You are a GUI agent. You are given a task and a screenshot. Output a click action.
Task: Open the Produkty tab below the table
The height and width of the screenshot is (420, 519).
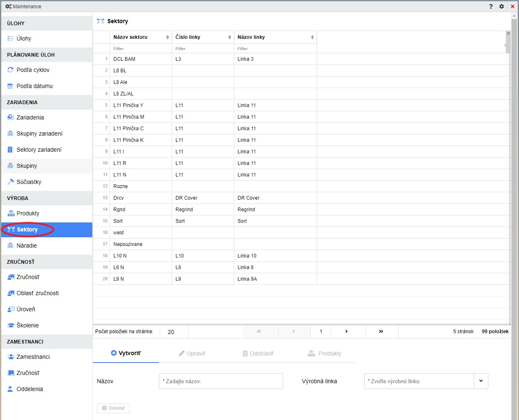[324, 353]
